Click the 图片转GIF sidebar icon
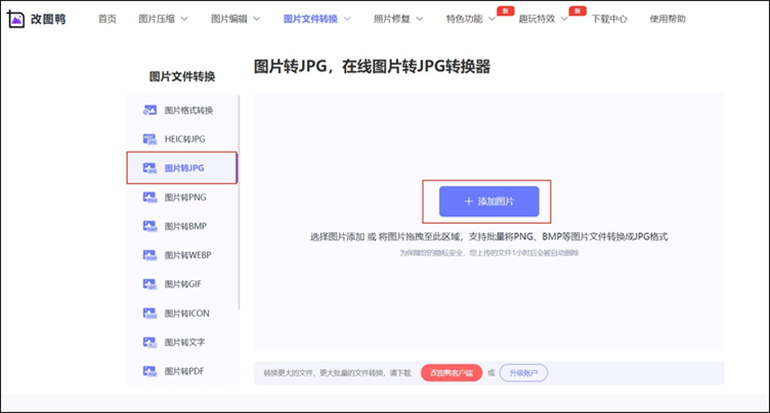Image resolution: width=770 pixels, height=413 pixels. [150, 284]
